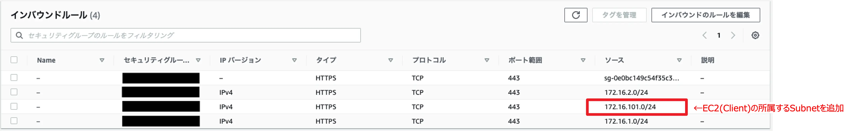Sort by the IP バージョン column arrow
This screenshot has width=868, height=131.
[x=294, y=60]
